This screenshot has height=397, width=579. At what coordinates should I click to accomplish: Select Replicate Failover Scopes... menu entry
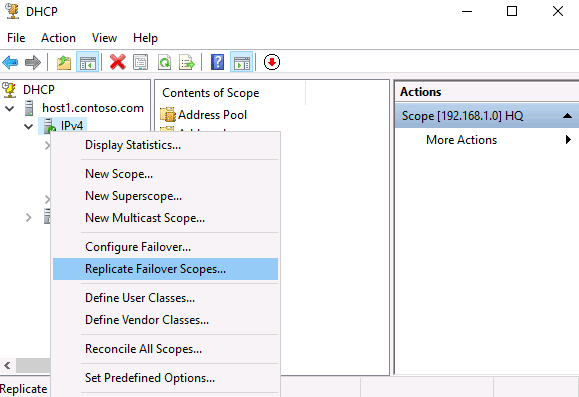pos(165,269)
